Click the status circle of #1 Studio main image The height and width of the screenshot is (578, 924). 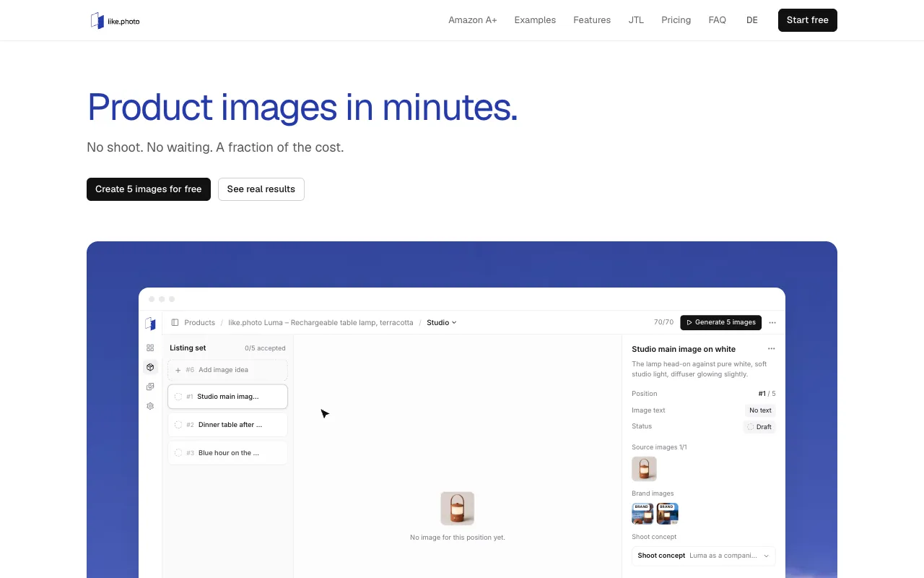click(x=178, y=397)
